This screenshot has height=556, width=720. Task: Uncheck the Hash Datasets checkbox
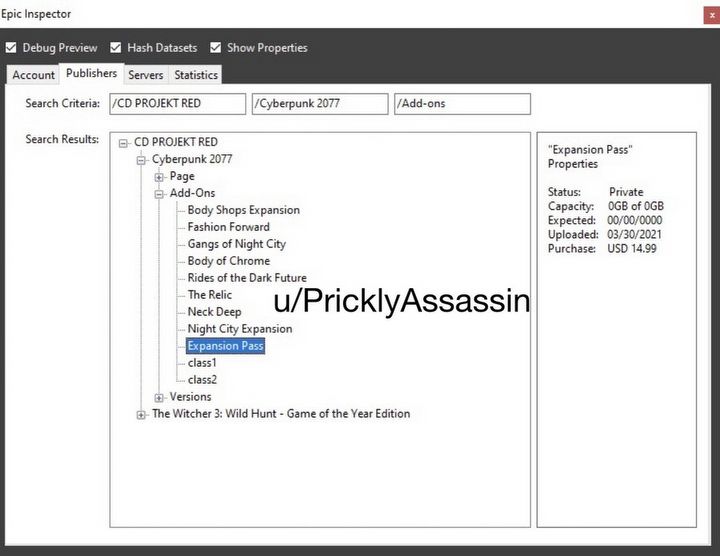tap(116, 48)
